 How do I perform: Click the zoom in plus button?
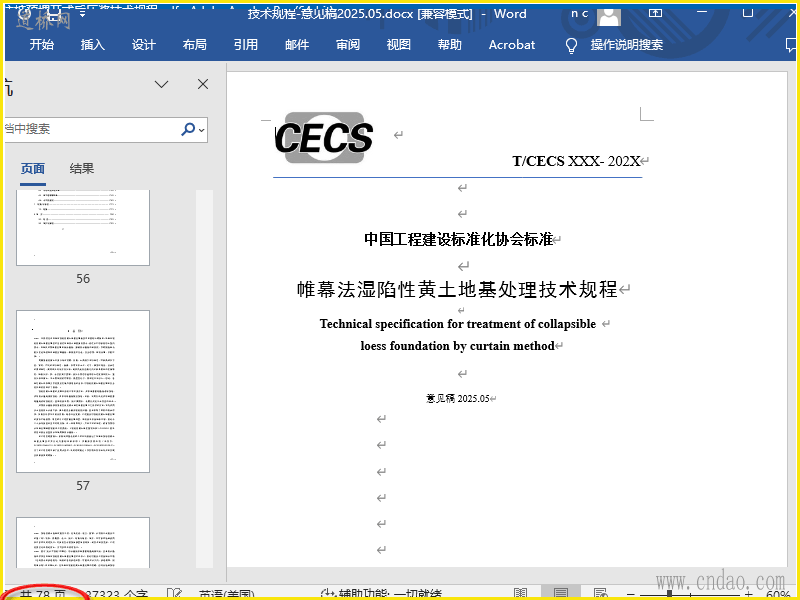(x=748, y=595)
